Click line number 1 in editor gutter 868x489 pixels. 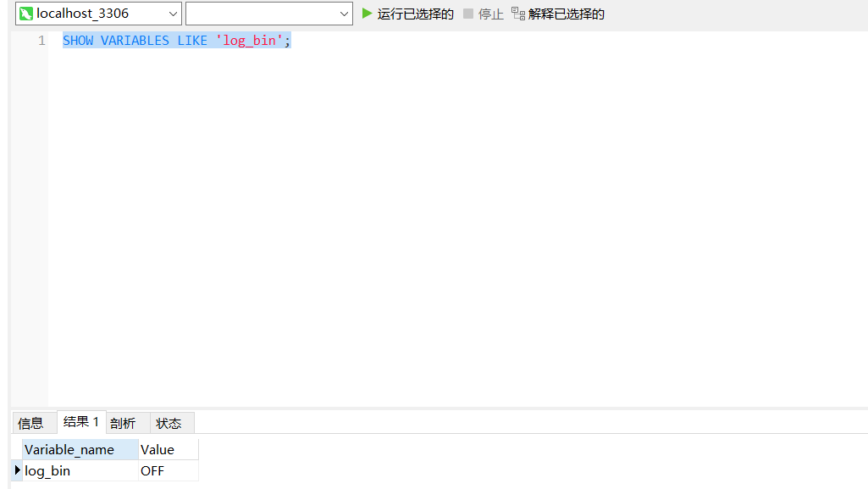click(41, 41)
